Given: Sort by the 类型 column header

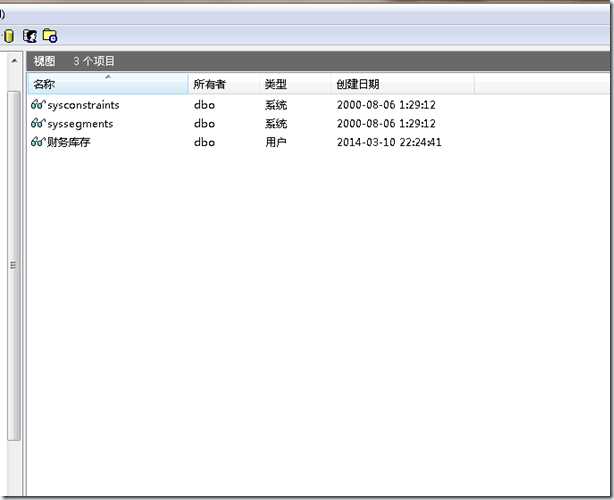Looking at the screenshot, I should 296,84.
